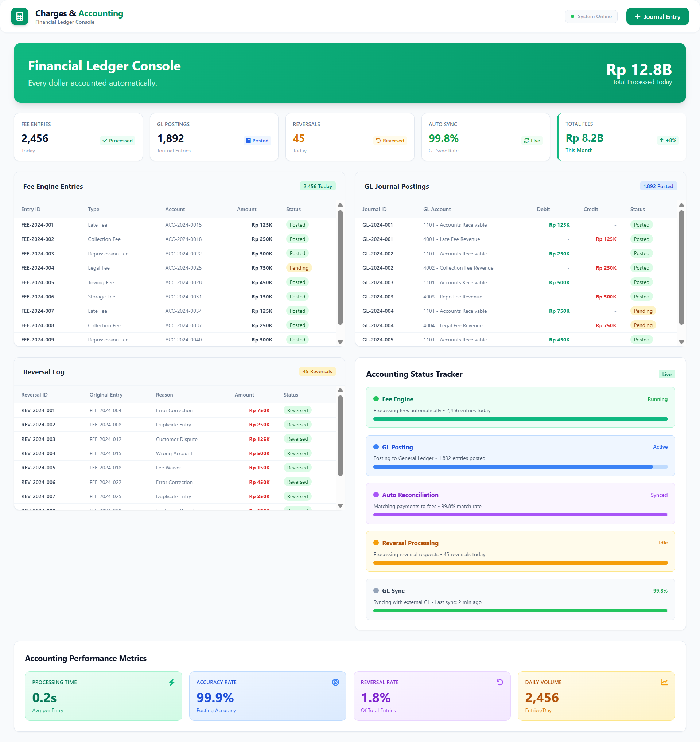Toggle the System Online status indicator
The width and height of the screenshot is (700, 742).
[591, 16]
